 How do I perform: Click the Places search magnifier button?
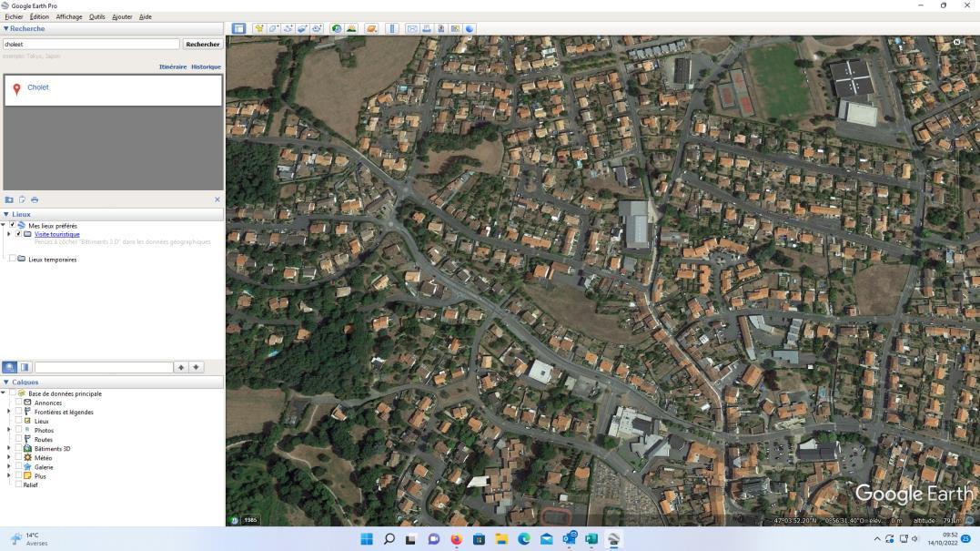click(x=9, y=367)
